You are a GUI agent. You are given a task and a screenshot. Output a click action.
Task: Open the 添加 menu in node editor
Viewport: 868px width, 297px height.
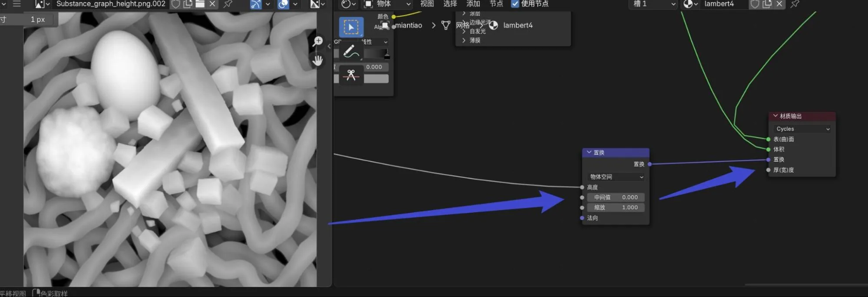pos(473,4)
